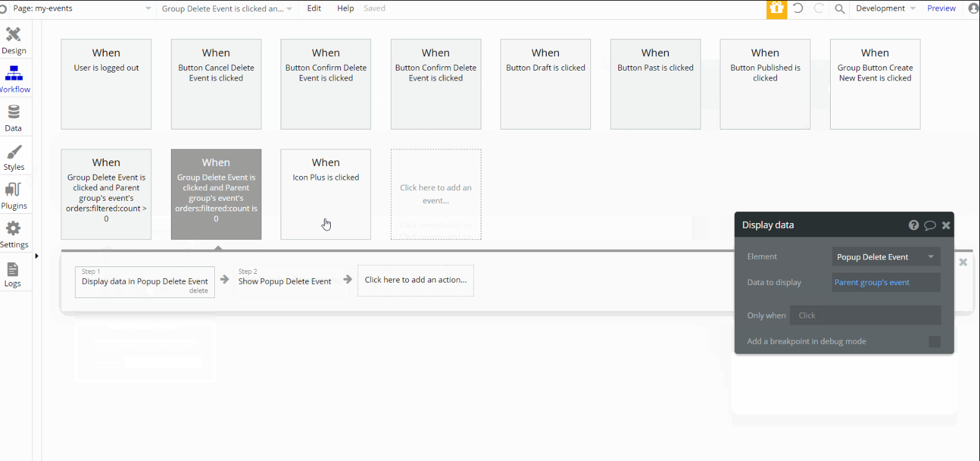
Task: Open the Element dropdown Popup Delete Event
Action: coord(886,257)
